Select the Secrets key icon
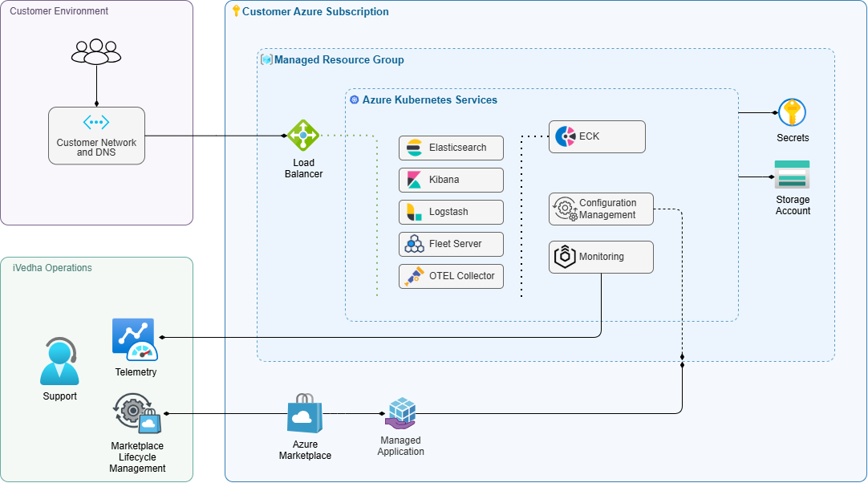The width and height of the screenshot is (868, 483). pyautogui.click(x=792, y=113)
